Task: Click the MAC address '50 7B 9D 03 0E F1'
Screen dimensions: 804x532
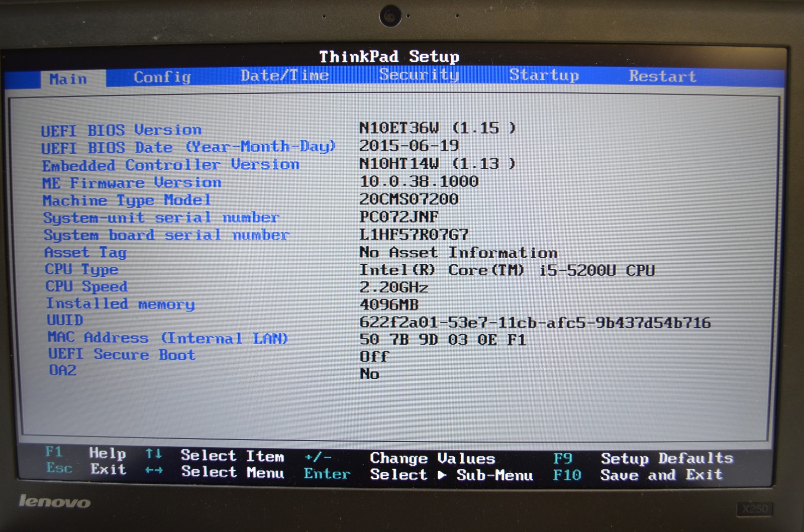Action: pos(443,340)
